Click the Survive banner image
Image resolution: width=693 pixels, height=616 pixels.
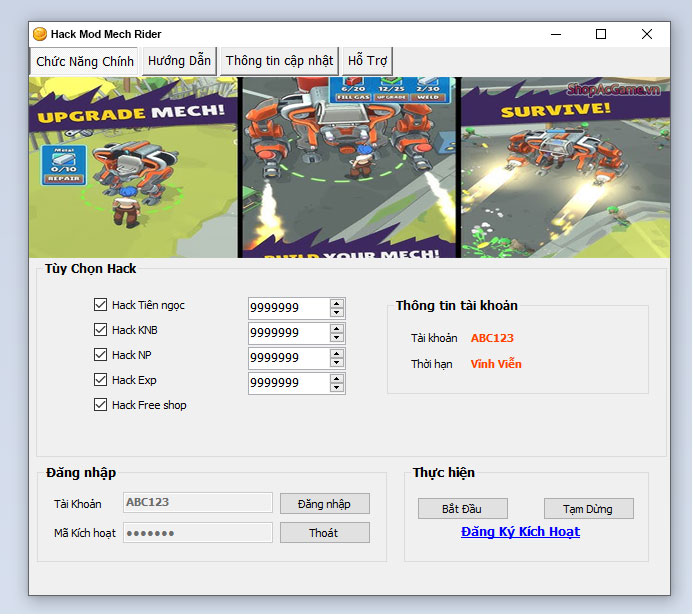(565, 167)
